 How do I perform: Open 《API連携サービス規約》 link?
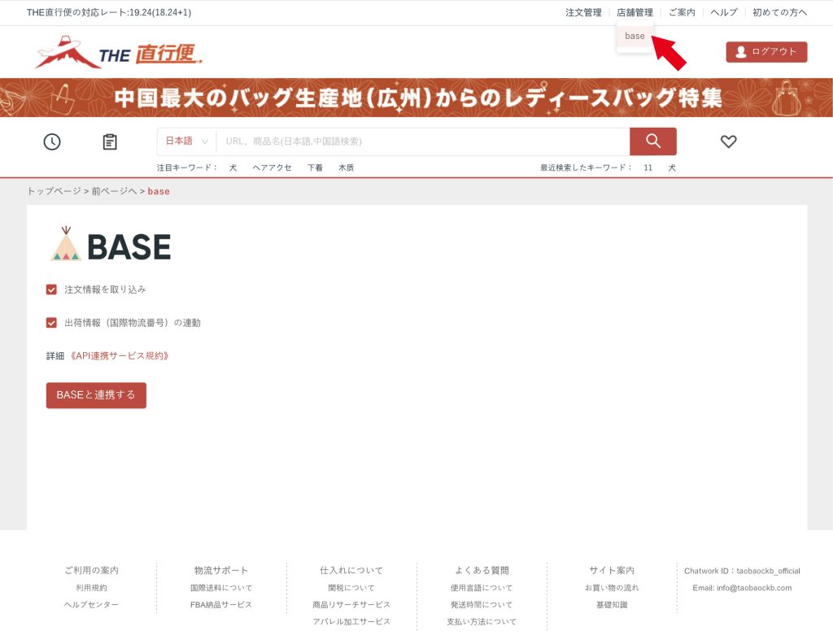click(120, 355)
